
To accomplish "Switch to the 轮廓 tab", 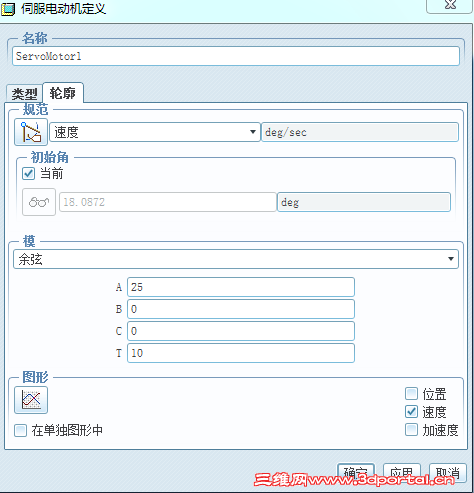I will (x=63, y=93).
